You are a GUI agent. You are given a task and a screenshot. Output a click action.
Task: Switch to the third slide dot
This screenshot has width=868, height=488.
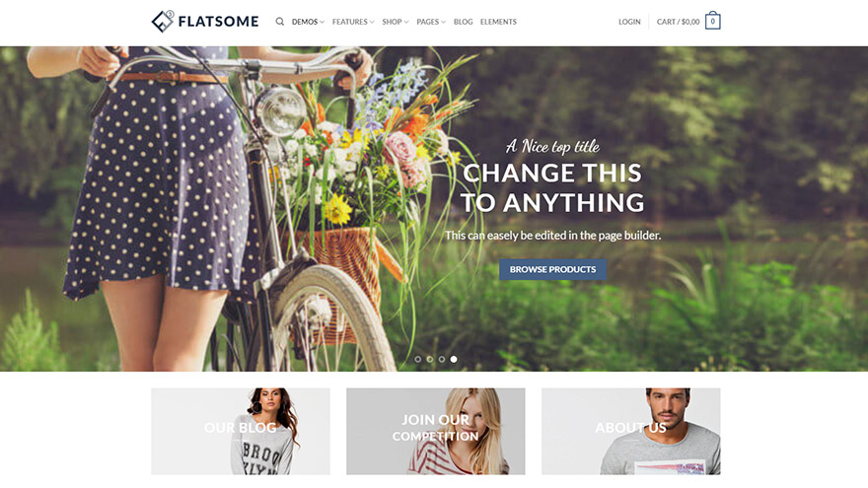point(442,359)
